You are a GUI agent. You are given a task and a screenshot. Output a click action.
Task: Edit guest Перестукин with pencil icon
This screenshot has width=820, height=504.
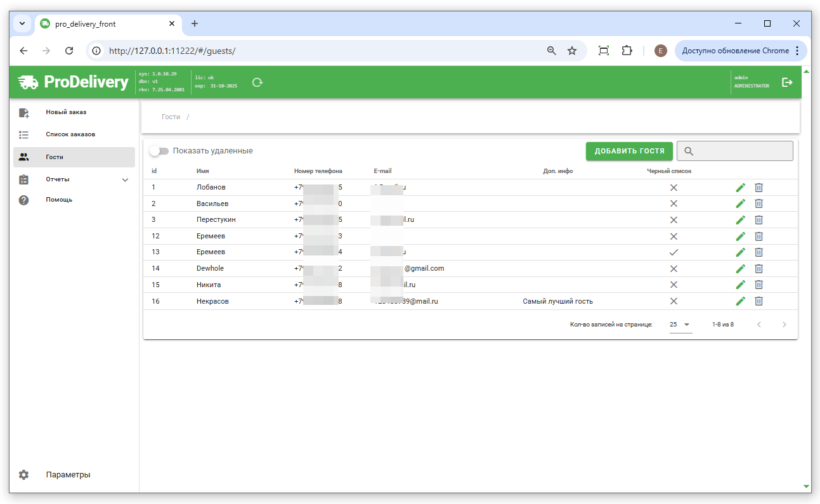(740, 220)
